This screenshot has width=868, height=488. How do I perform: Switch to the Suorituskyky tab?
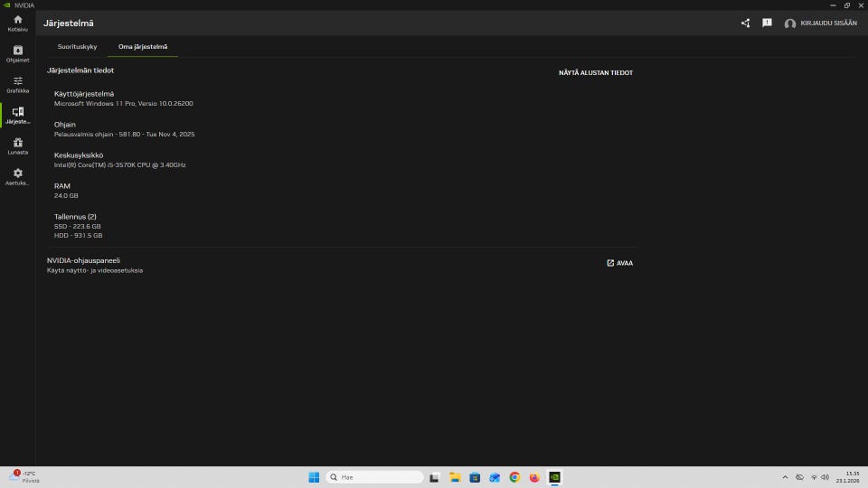pos(77,46)
